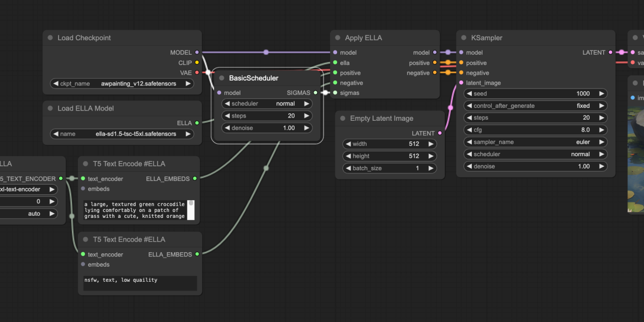The image size is (644, 322).
Task: Click the latent_image input port on KSampler
Action: (x=461, y=83)
